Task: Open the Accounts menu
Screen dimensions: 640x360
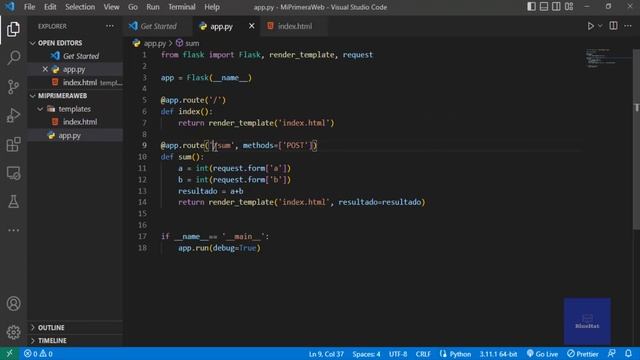Action: 13,304
